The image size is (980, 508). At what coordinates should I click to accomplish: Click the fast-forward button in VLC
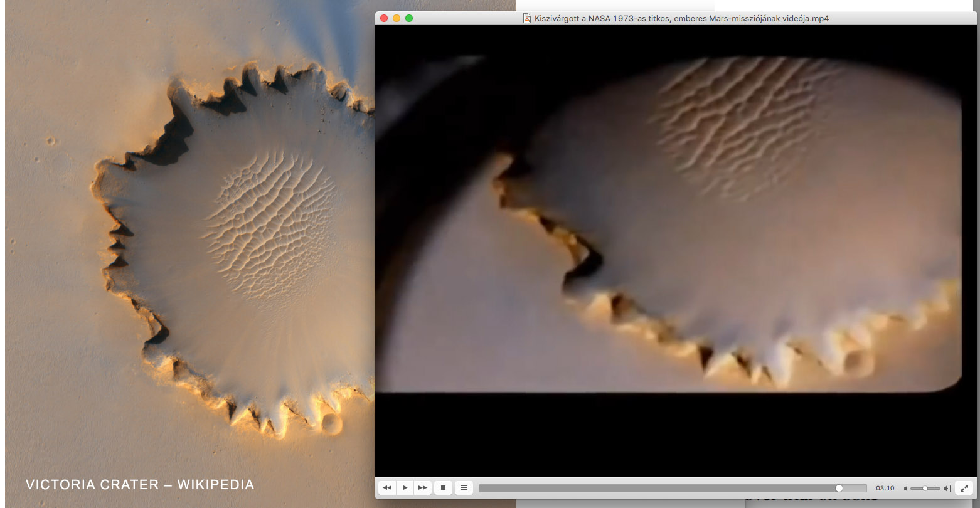(x=422, y=487)
